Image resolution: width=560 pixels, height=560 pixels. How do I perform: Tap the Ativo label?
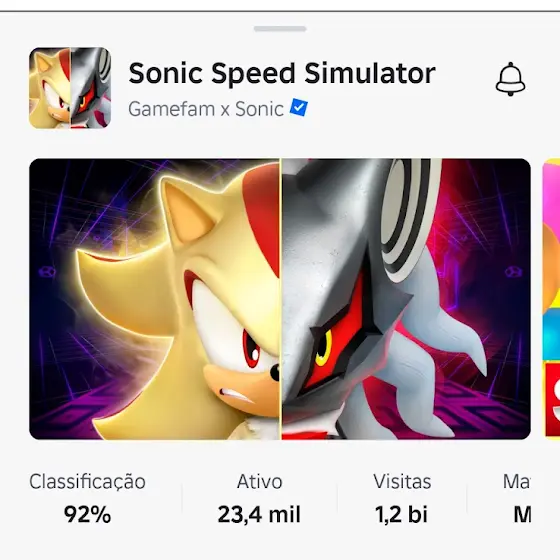point(259,481)
